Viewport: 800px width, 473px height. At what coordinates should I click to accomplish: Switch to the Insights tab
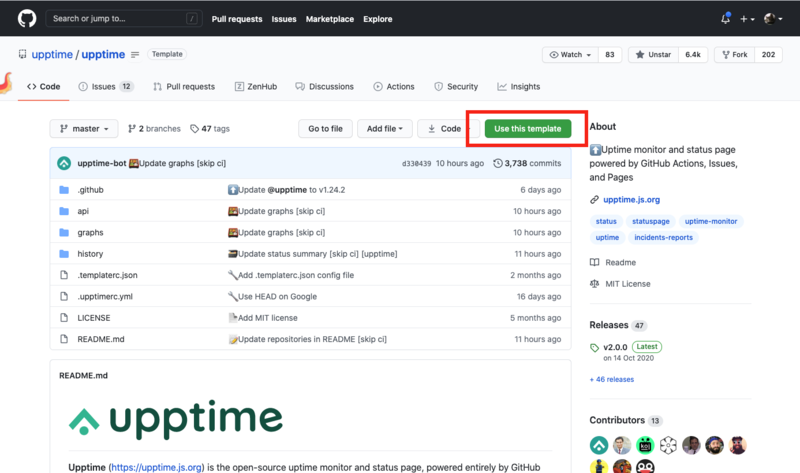click(x=519, y=87)
